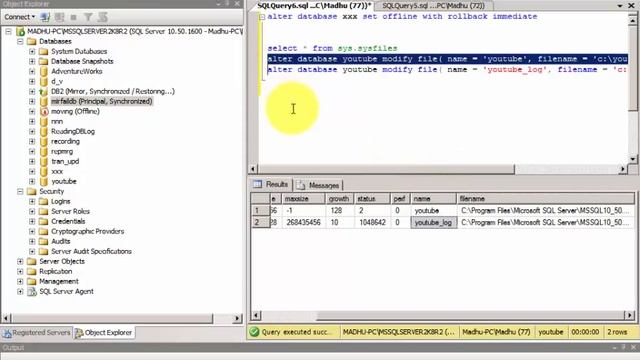
Task: Click the 'tran_upd' database label
Action: click(x=65, y=161)
